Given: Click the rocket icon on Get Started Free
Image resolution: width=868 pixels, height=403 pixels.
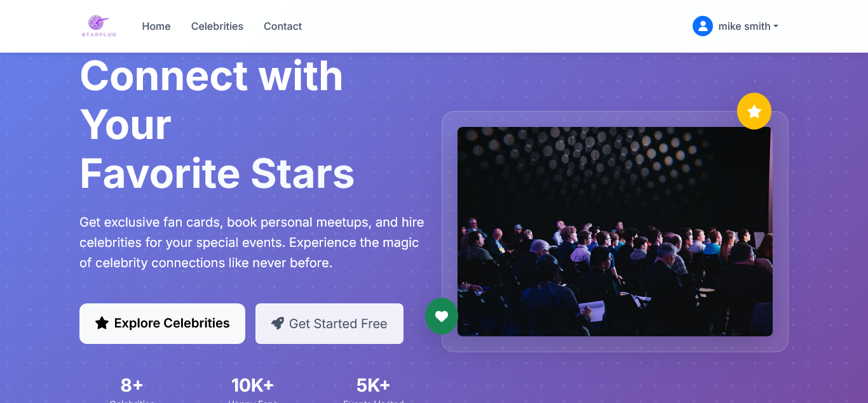Looking at the screenshot, I should click(x=278, y=324).
